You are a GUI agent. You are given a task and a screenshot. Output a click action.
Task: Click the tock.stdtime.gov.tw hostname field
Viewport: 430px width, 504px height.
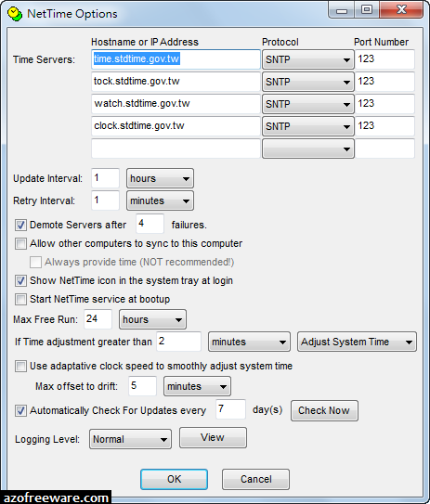click(x=176, y=82)
